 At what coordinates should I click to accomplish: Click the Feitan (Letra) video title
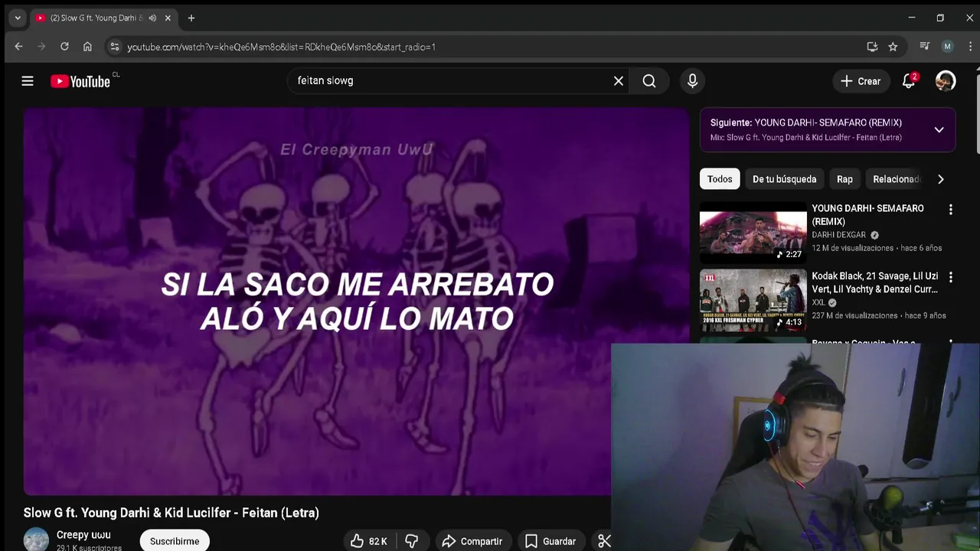click(x=171, y=513)
